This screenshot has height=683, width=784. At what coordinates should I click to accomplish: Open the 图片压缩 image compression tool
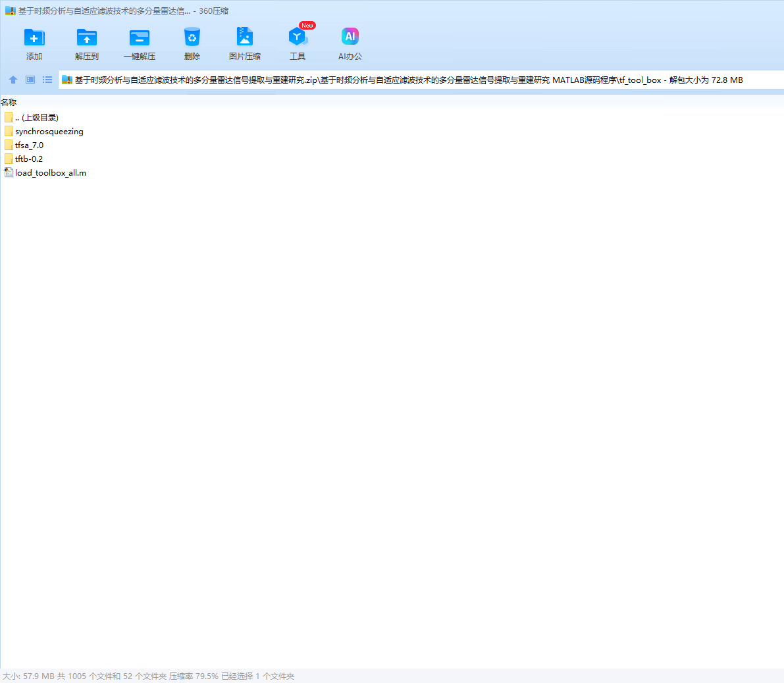(x=244, y=36)
